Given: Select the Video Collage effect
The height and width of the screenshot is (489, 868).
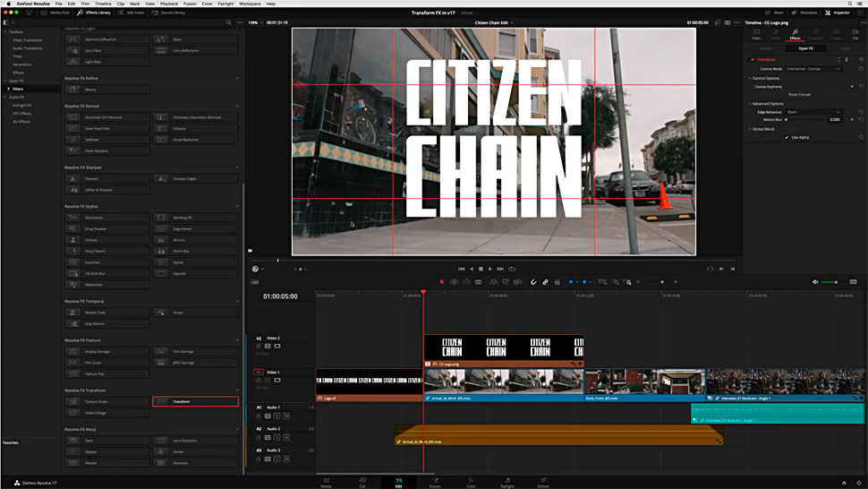Looking at the screenshot, I should 106,413.
